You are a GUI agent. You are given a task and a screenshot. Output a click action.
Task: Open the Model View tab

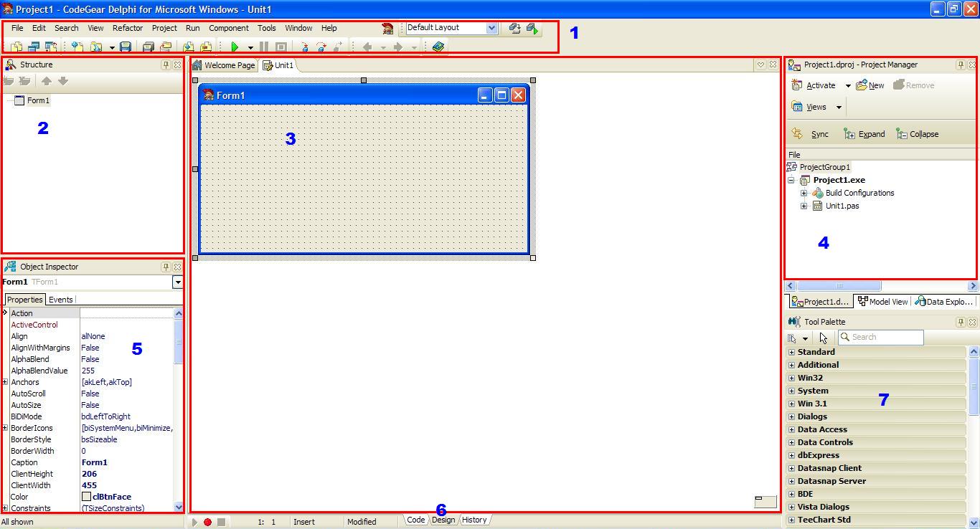(x=883, y=302)
